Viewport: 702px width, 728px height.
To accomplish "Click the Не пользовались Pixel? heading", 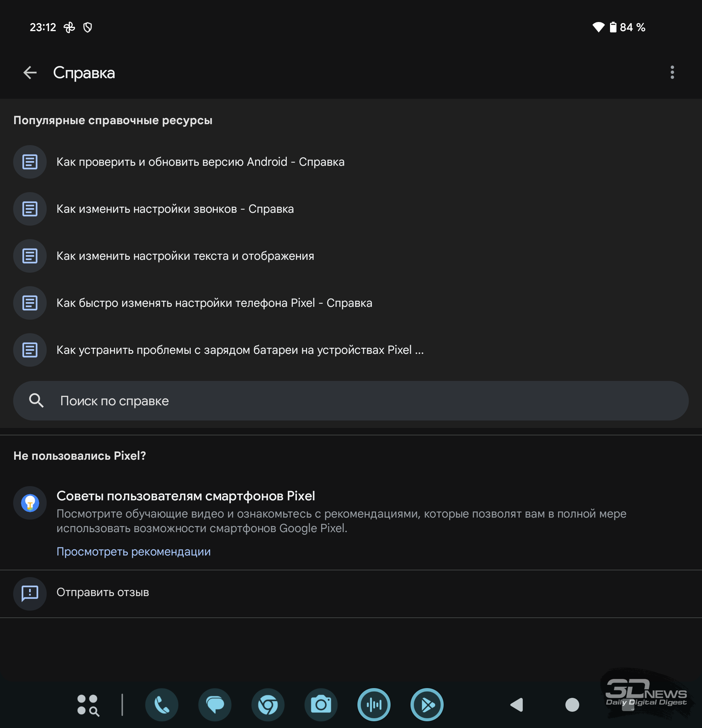I will point(79,456).
